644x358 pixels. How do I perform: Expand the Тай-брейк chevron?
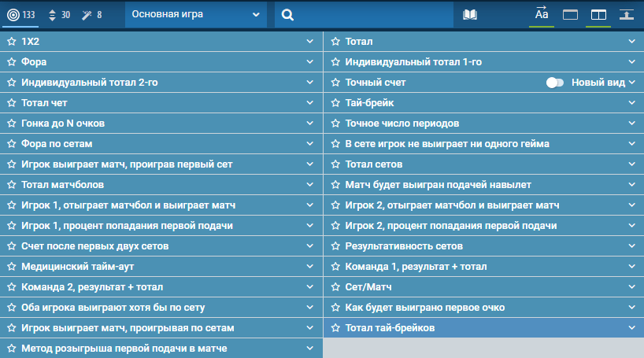tap(631, 102)
